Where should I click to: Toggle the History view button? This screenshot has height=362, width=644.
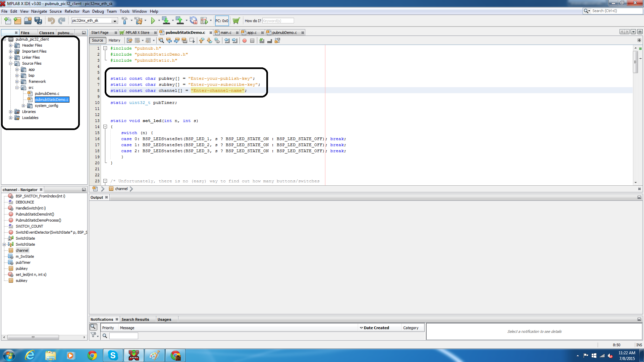pyautogui.click(x=114, y=40)
